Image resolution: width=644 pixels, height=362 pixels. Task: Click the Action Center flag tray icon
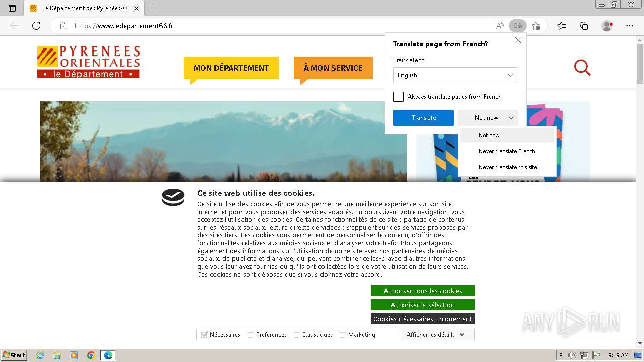tap(596, 355)
